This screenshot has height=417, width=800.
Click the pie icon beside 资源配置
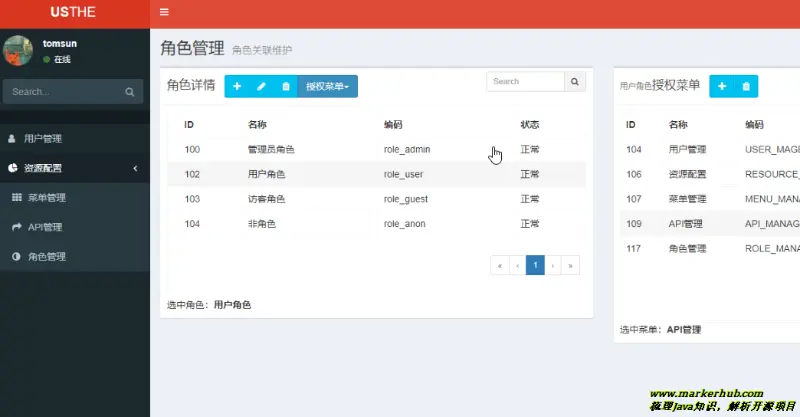point(13,168)
